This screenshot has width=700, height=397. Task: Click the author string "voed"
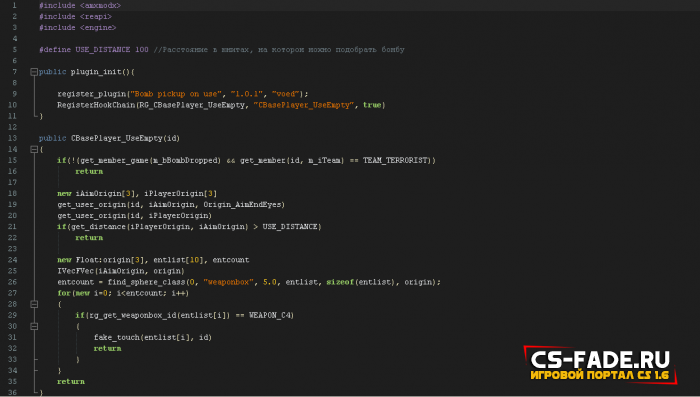tap(286, 94)
